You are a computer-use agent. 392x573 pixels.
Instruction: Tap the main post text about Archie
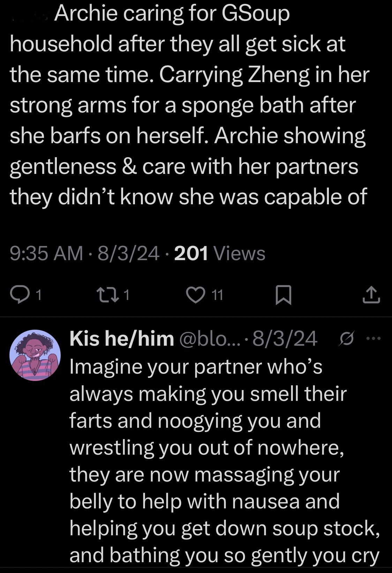[188, 105]
